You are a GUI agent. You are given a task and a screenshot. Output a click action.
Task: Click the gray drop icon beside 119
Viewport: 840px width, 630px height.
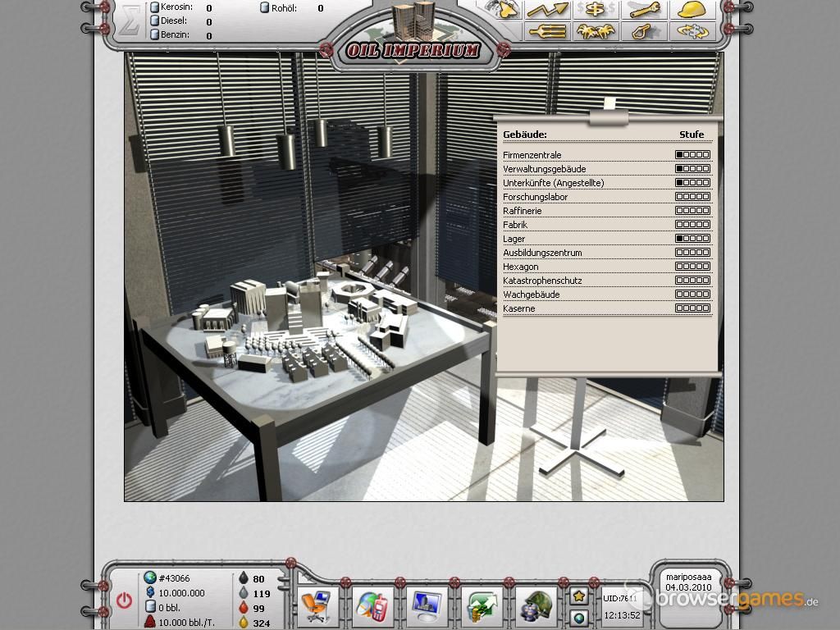(244, 593)
